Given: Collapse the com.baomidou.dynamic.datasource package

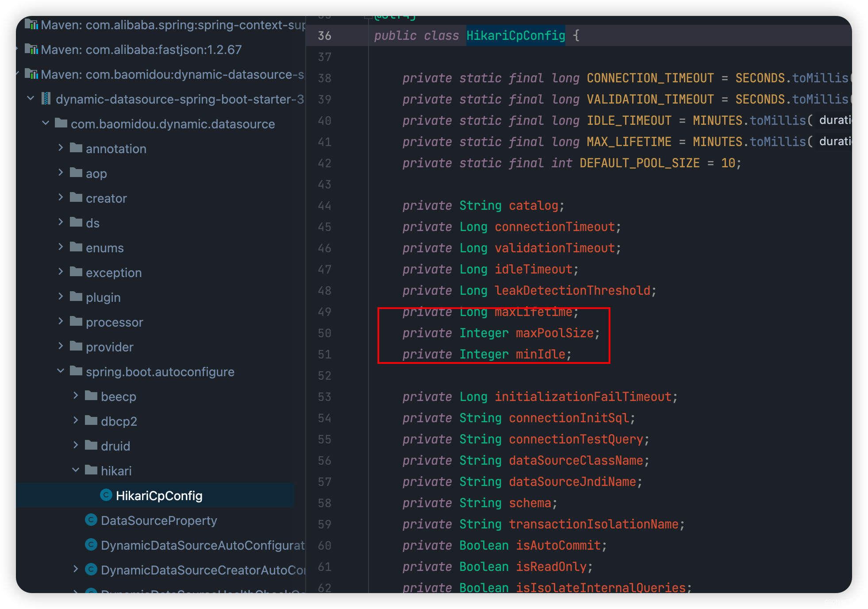Looking at the screenshot, I should tap(46, 123).
